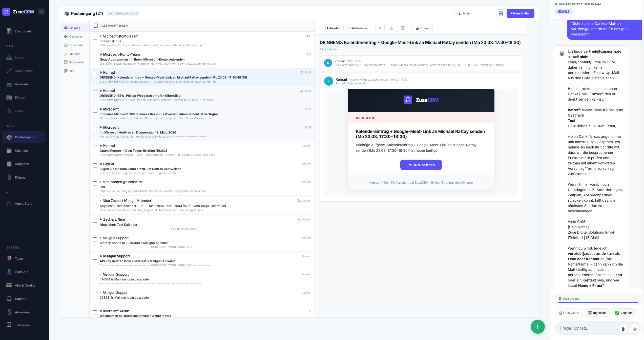Check the Tages-Briefing email checkbox
Screen dimensions: 644x340
[x=95, y=147]
